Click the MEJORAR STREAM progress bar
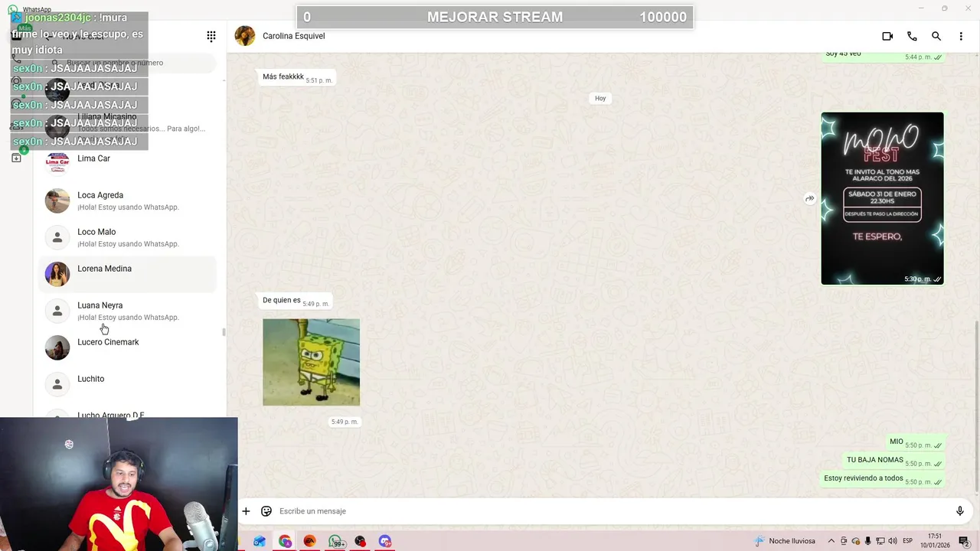Screen dimensions: 980x551 (x=495, y=17)
